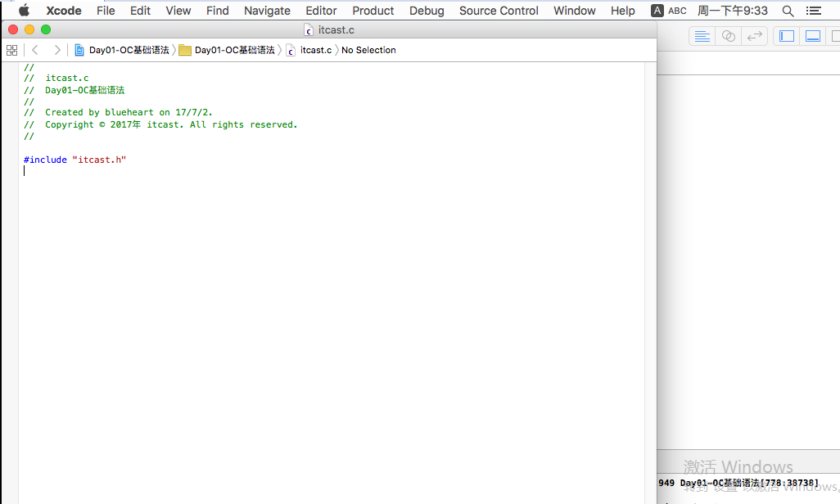
Task: Show the Version editor
Action: point(754,37)
